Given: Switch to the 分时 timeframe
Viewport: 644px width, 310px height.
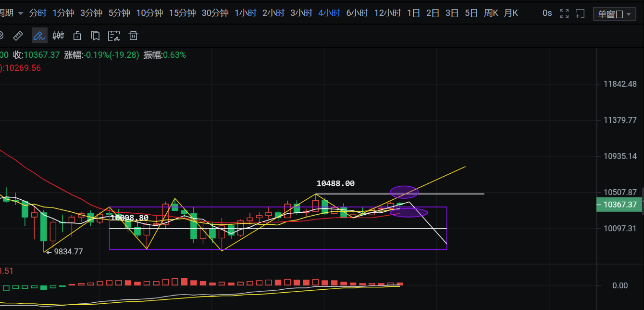Looking at the screenshot, I should coord(37,13).
